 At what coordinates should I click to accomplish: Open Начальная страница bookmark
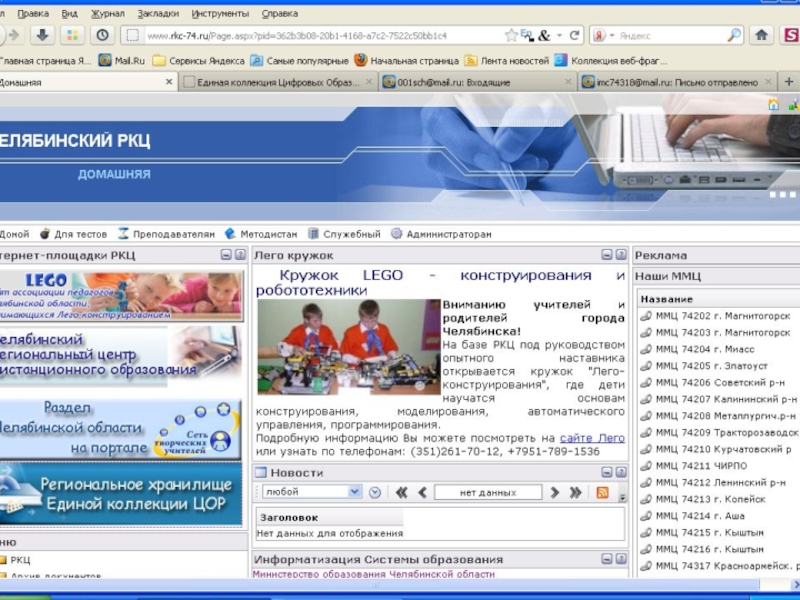click(406, 61)
